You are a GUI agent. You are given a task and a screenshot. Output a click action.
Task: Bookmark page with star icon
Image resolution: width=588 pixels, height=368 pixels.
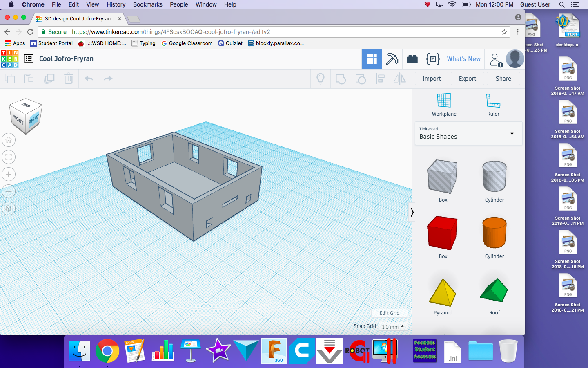click(504, 32)
